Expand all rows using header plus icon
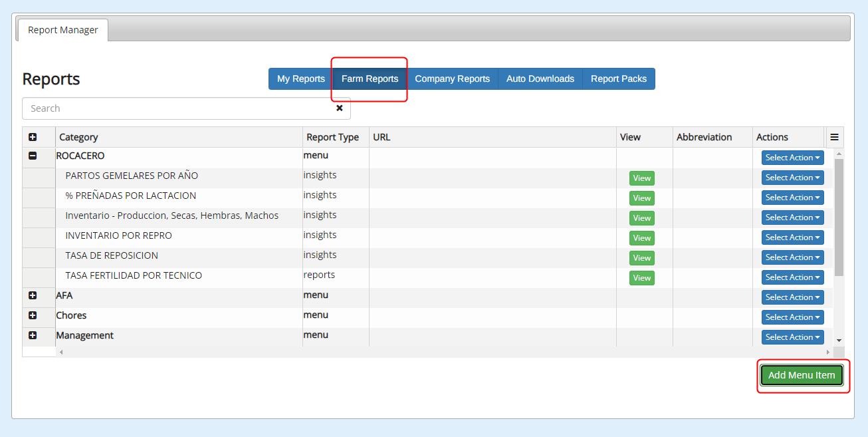Viewport: 868px width, 437px height. [33, 138]
